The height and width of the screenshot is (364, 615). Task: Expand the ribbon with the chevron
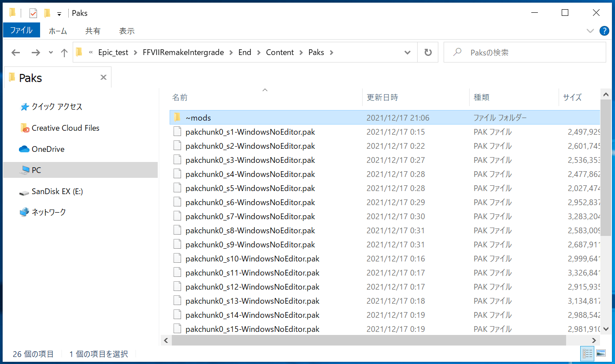tap(590, 31)
